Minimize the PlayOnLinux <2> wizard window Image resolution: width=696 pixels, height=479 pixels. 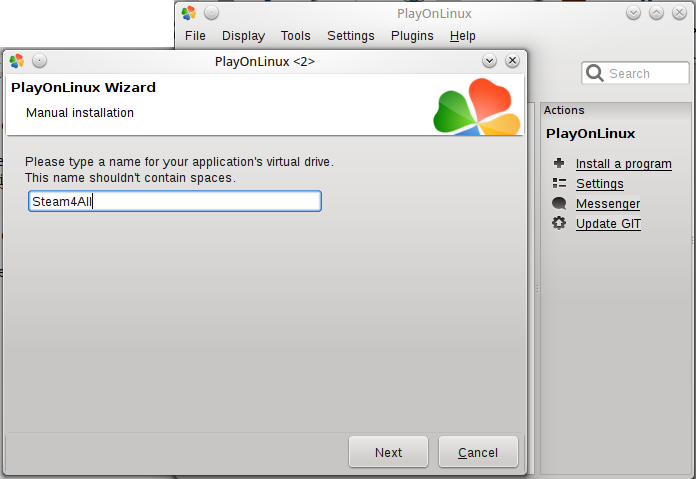click(490, 60)
